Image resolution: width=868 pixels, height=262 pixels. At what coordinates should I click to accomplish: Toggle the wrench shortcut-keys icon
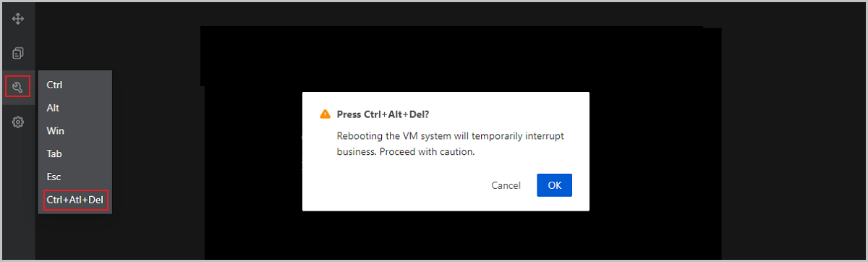click(x=18, y=88)
